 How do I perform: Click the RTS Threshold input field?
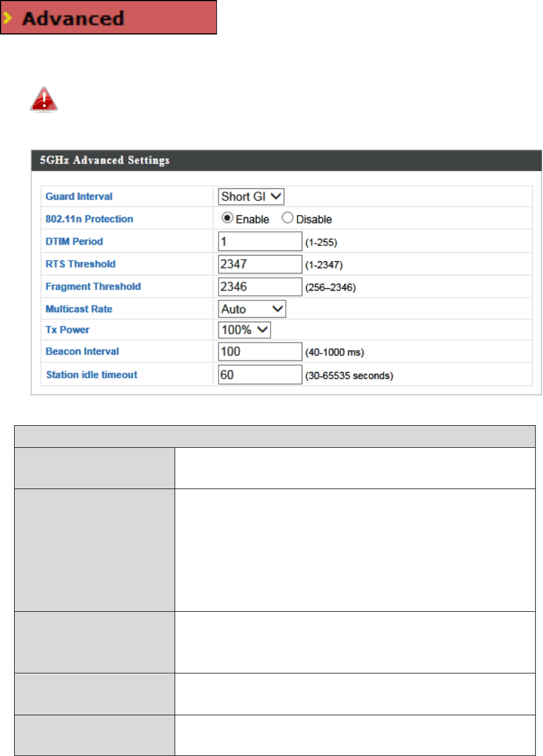click(260, 264)
